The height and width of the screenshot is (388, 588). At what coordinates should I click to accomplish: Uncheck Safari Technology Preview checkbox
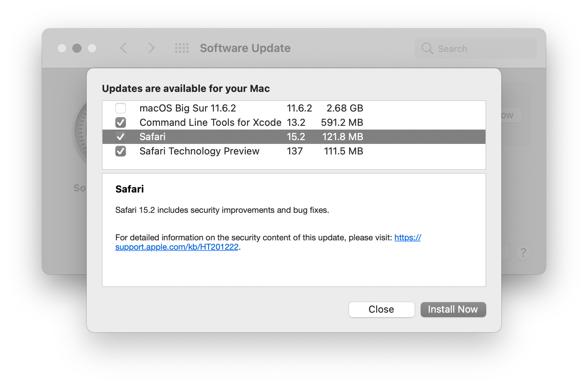(121, 151)
